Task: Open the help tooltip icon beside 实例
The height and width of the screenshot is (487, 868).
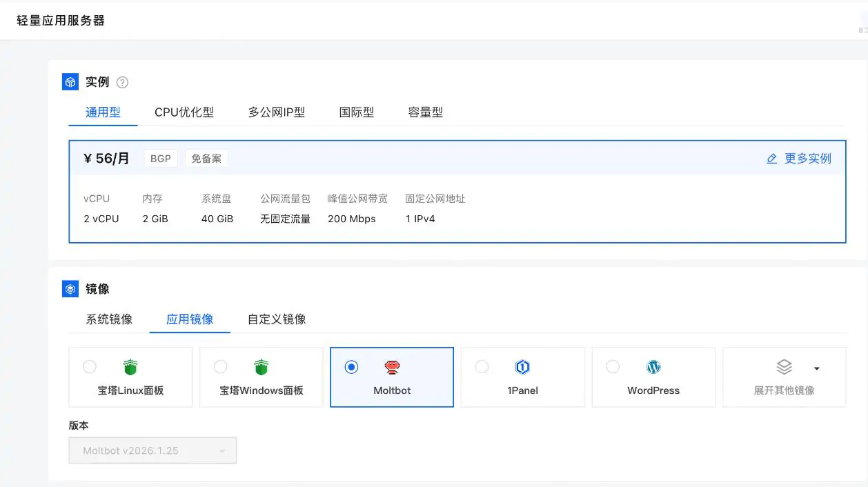Action: tap(122, 82)
